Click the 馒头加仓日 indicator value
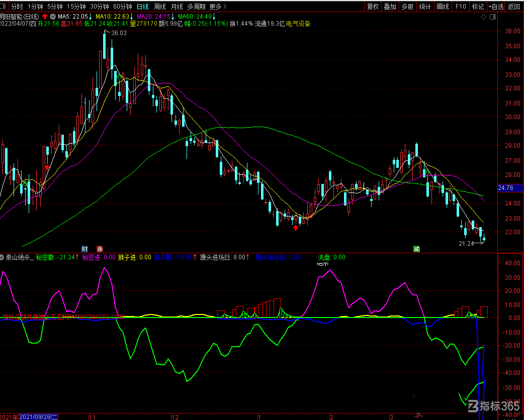 pos(278,257)
